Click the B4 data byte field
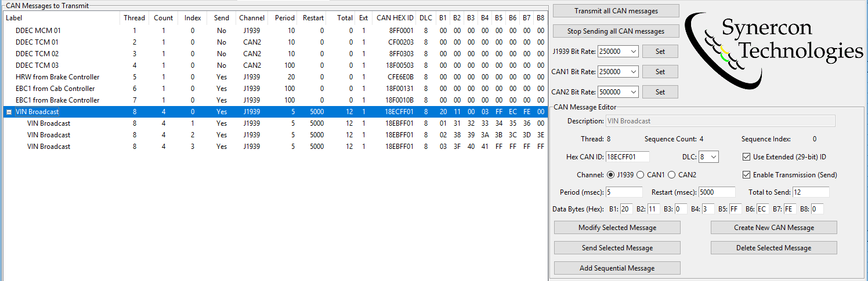This screenshot has width=868, height=281. (x=708, y=209)
